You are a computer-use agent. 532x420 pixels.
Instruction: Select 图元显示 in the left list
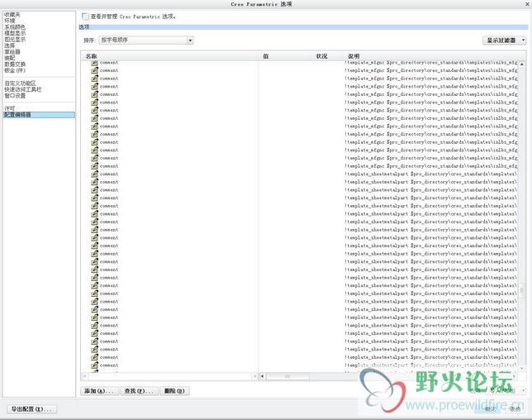click(x=15, y=40)
